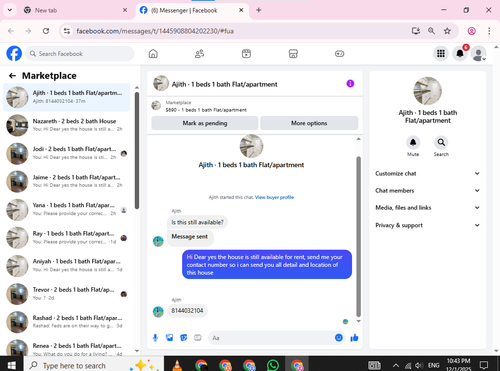Click the browser reload button
Image resolution: width=500 pixels, height=371 pixels.
click(x=46, y=31)
